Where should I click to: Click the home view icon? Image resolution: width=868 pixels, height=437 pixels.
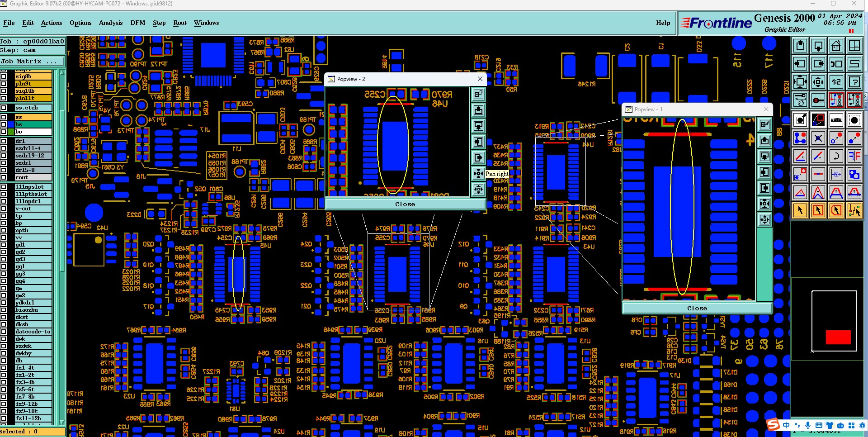tap(836, 46)
